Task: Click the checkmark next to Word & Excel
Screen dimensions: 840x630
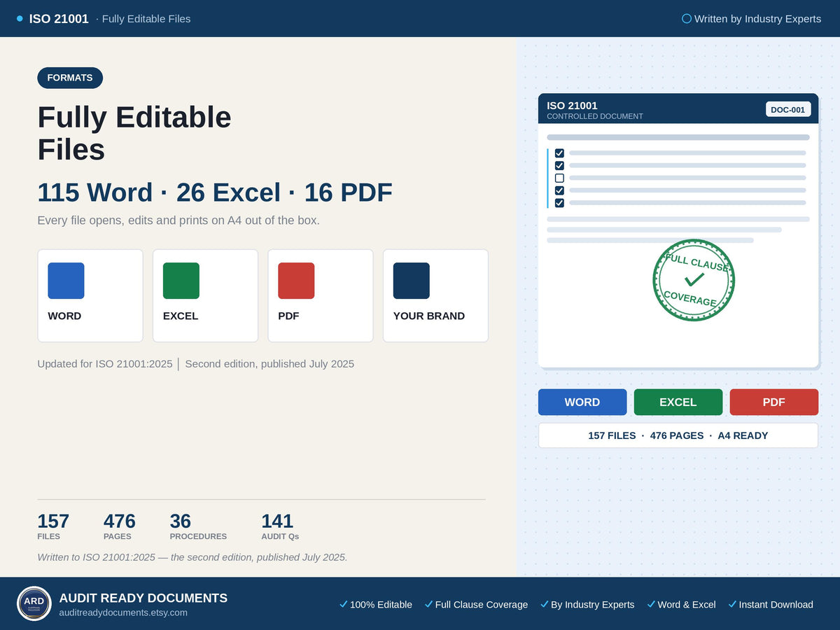Action: [651, 604]
